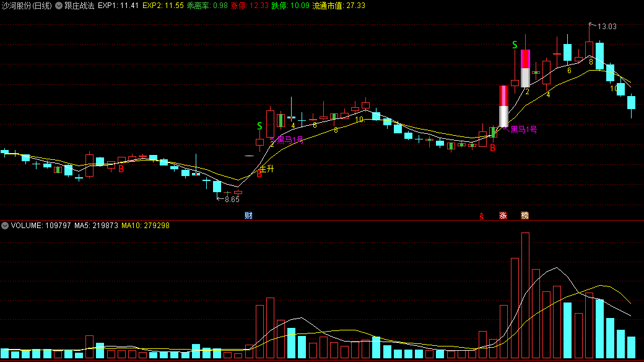Expand the VOLUME indicator settings arrow

[x=5, y=226]
